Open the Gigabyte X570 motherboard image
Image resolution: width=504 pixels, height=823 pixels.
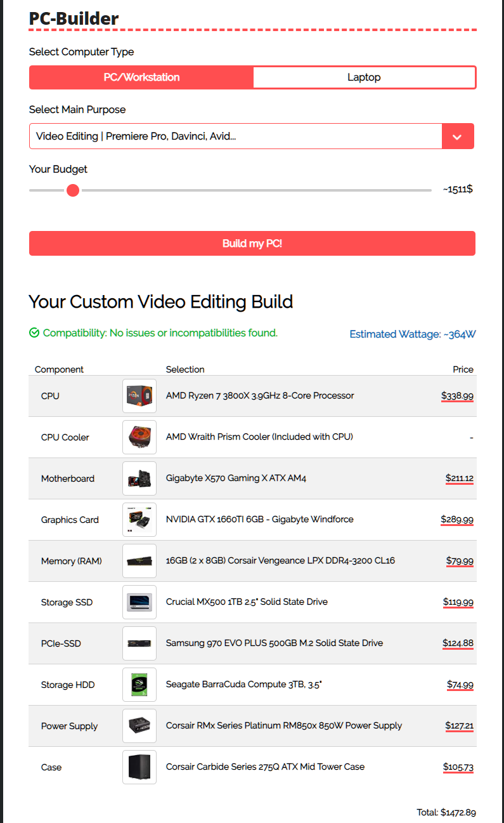[x=139, y=478]
